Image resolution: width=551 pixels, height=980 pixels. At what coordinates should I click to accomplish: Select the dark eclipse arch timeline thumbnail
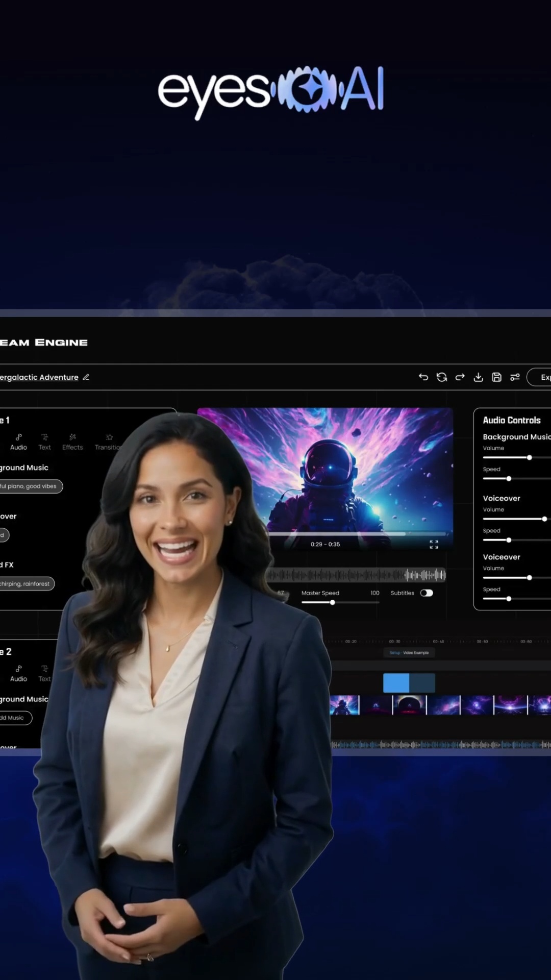coord(409,705)
